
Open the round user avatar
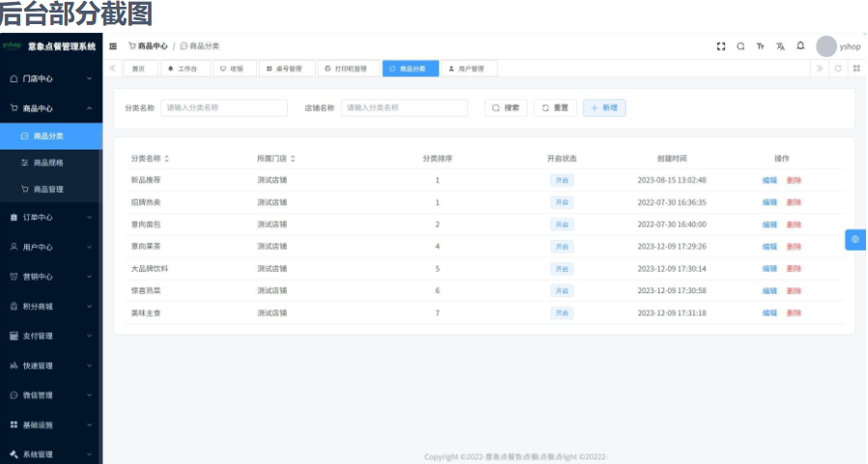click(826, 46)
